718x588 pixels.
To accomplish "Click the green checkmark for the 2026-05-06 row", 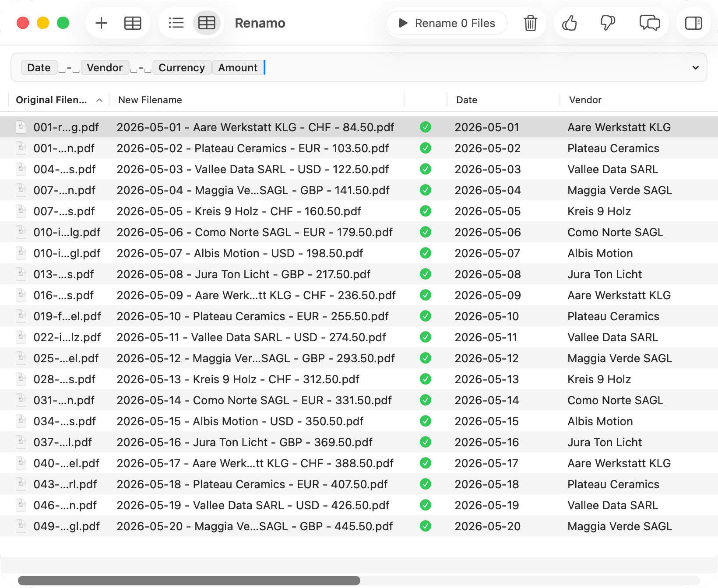I will (x=426, y=232).
